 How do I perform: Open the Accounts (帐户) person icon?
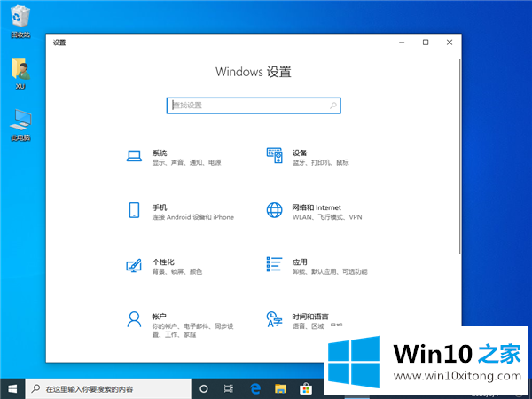(134, 319)
